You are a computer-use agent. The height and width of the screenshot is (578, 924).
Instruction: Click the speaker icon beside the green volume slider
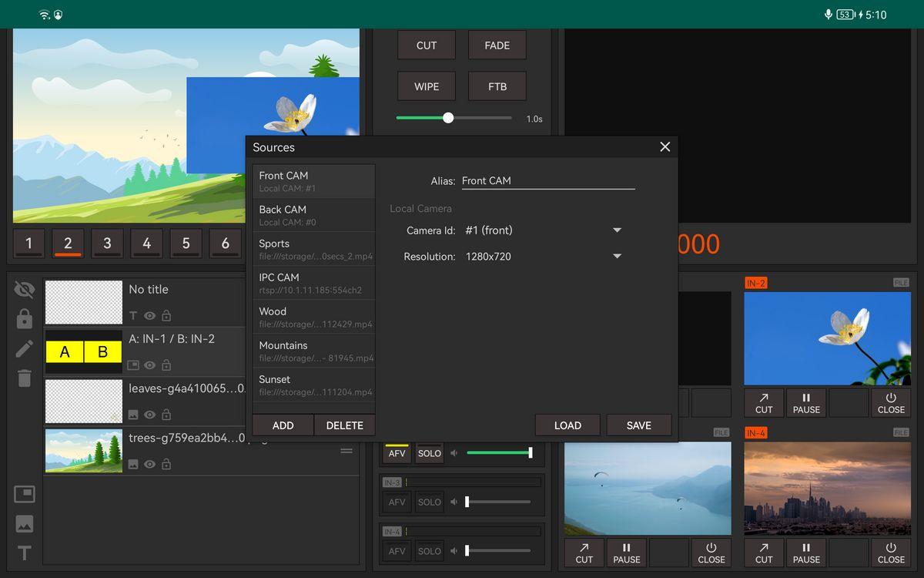tap(454, 453)
